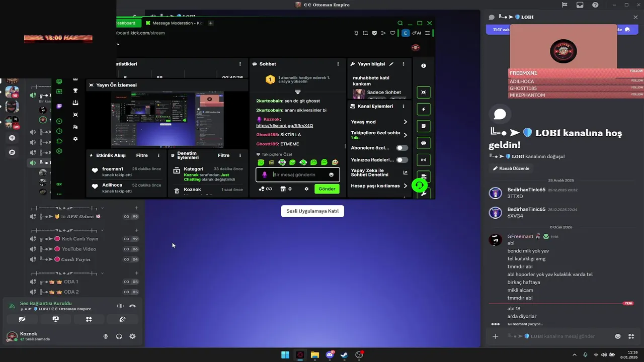
Task: Open Discord server discovery
Action: tap(12, 152)
